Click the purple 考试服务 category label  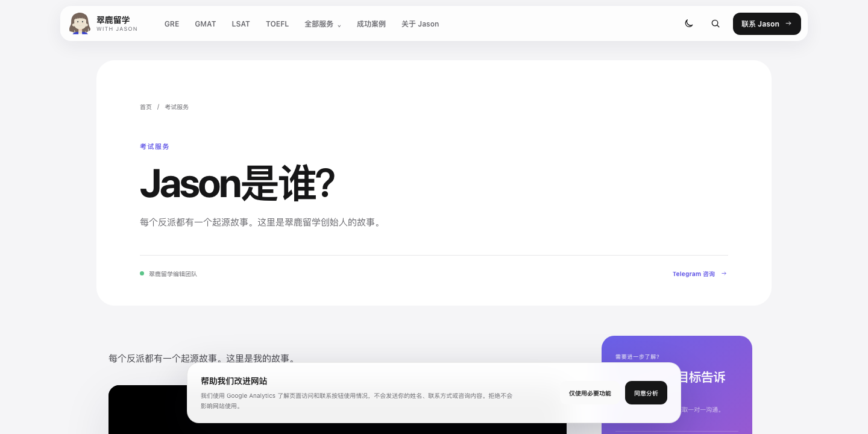point(155,146)
